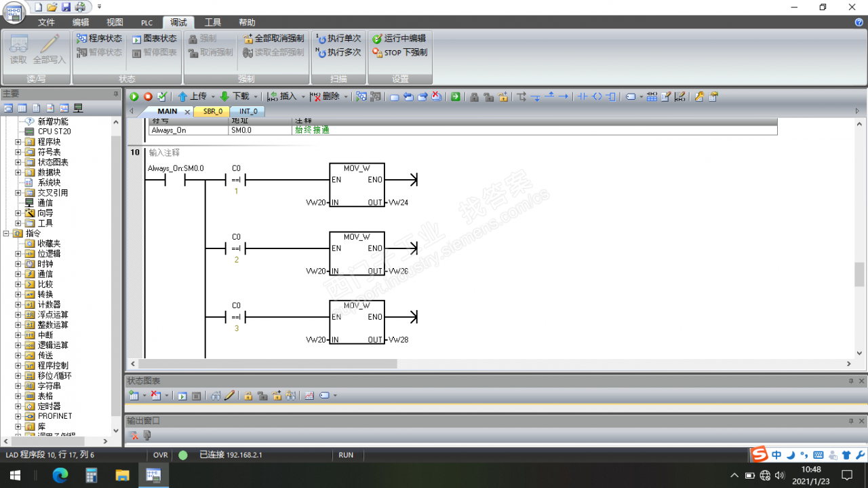
Task: Click the insert box icon in editor toolbar
Action: tap(610, 96)
